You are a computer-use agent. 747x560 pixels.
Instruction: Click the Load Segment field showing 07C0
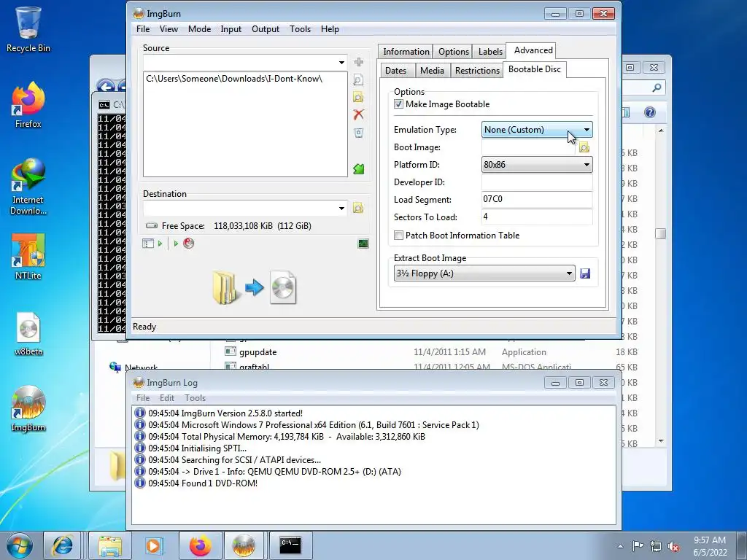[x=537, y=200]
